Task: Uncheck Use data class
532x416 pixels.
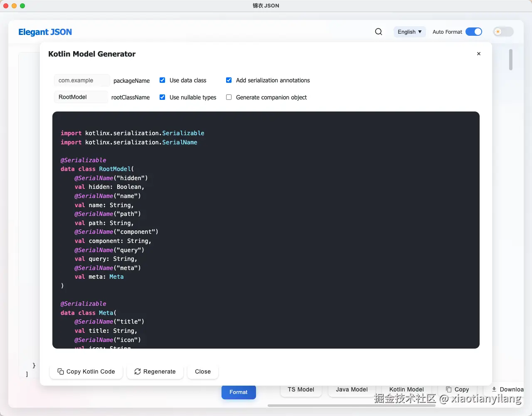Action: 162,80
